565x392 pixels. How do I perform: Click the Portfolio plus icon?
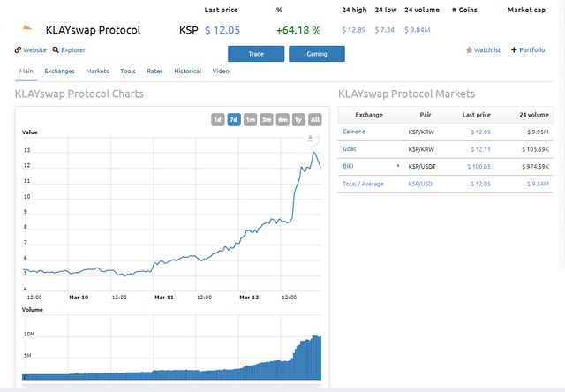coord(514,49)
